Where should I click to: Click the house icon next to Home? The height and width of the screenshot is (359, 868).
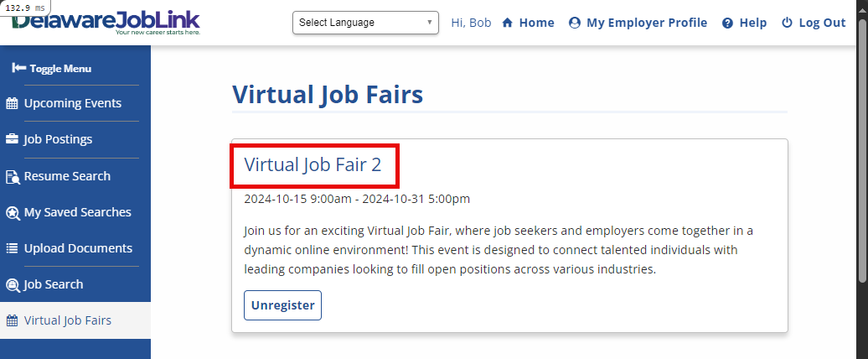(x=507, y=23)
